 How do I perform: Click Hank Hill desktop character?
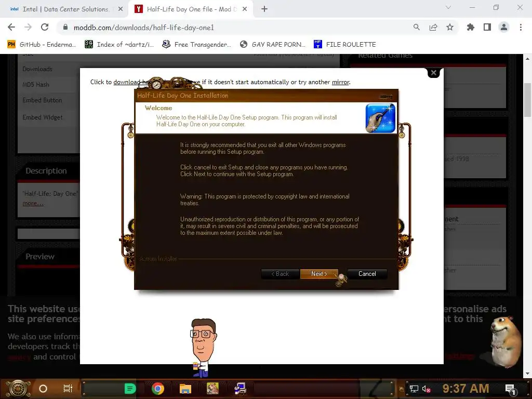[203, 348]
